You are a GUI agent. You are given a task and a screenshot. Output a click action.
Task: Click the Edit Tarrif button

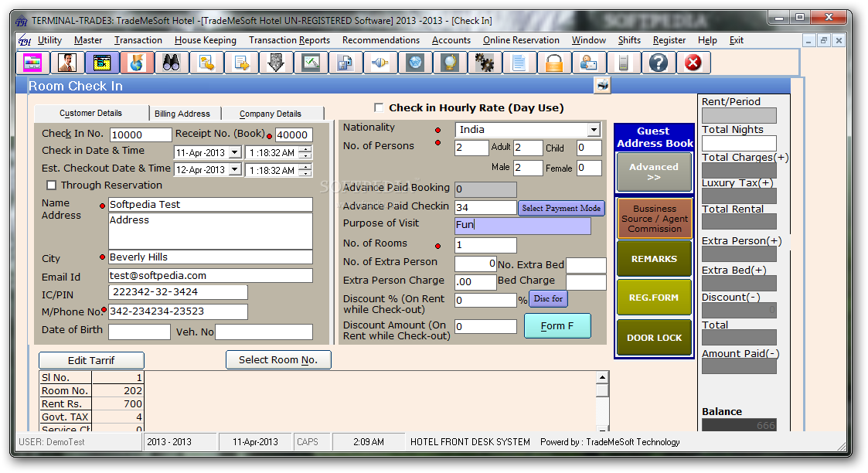[91, 360]
